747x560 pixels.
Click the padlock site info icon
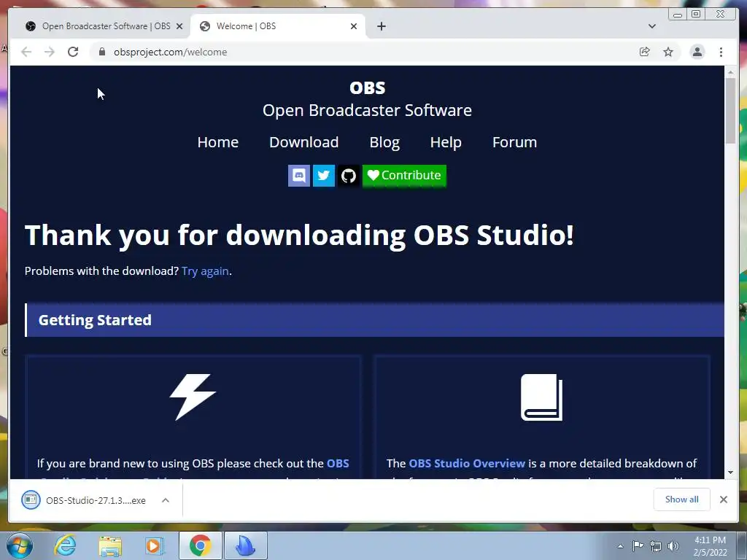pos(102,52)
